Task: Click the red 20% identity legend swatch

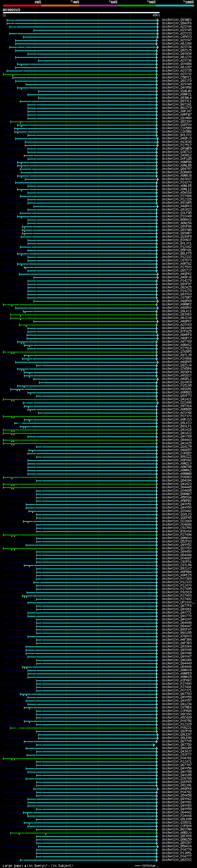Action: [22, 6]
